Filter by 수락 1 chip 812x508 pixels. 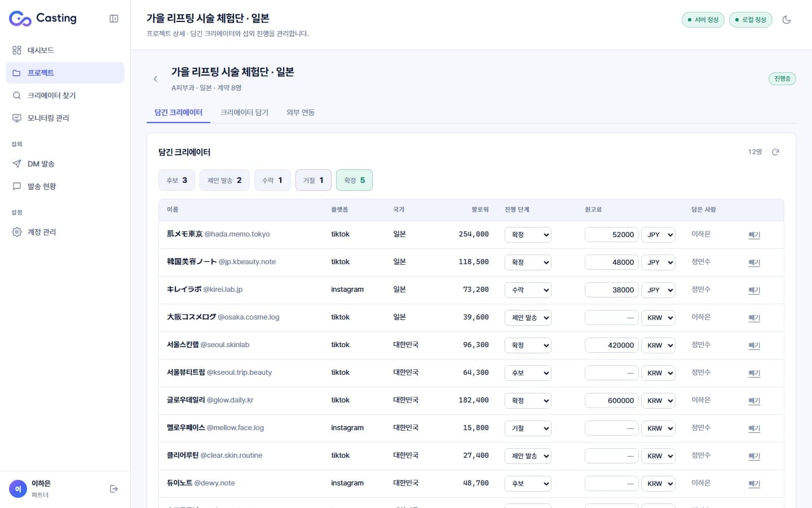pyautogui.click(x=272, y=180)
